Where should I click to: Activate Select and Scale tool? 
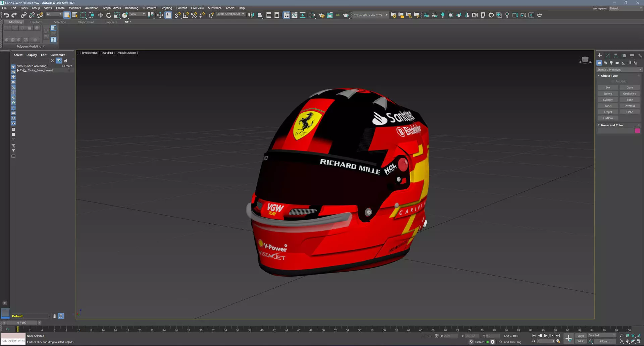point(117,15)
